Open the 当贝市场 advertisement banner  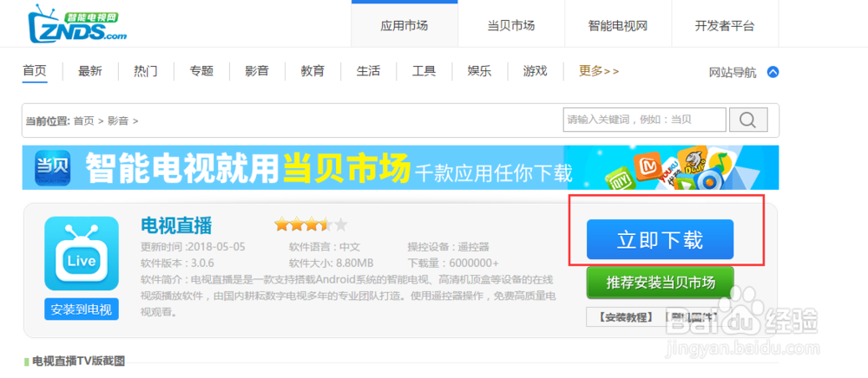pos(400,167)
